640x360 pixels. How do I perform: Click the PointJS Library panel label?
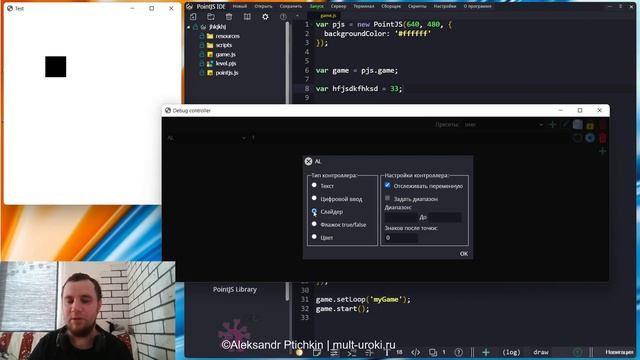(x=235, y=289)
